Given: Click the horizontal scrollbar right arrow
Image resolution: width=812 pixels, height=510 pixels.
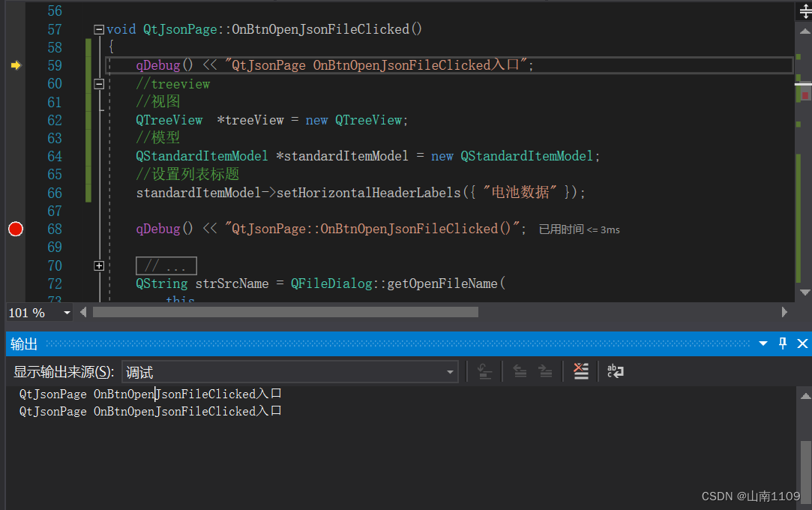Looking at the screenshot, I should coord(784,312).
